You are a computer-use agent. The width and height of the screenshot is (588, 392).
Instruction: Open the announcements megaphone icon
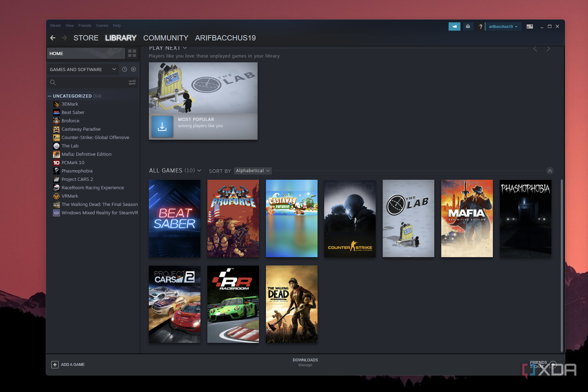454,26
